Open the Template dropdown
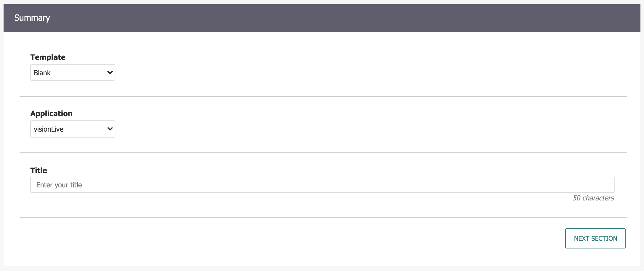Viewport: 644px width, 271px height. click(x=73, y=72)
